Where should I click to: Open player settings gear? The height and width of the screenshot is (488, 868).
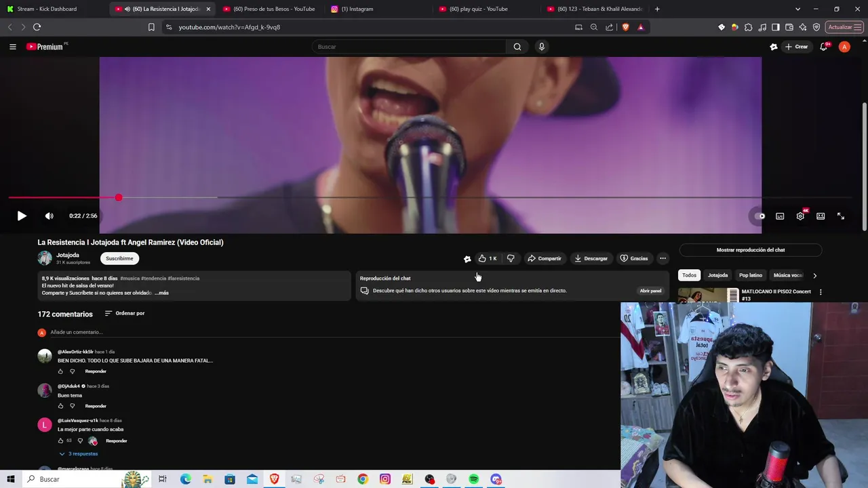(x=800, y=216)
